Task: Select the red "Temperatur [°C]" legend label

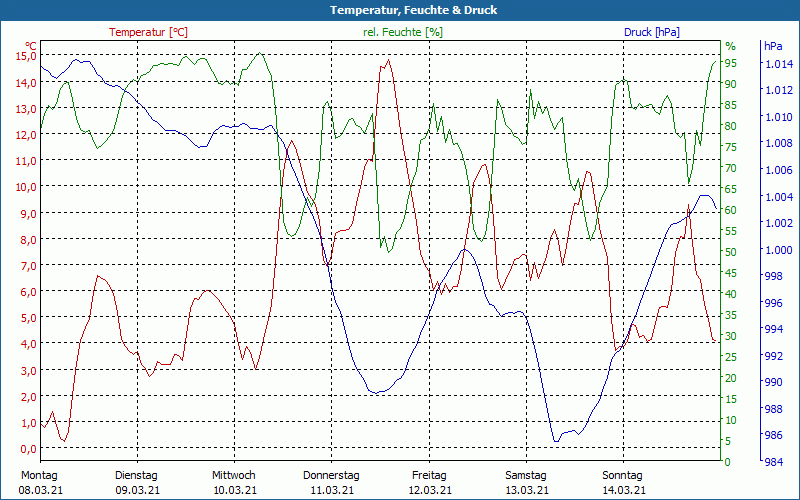Action: tap(148, 32)
